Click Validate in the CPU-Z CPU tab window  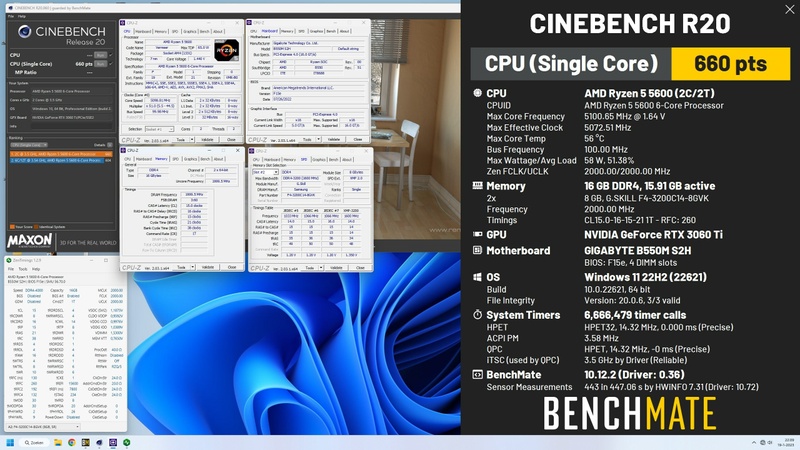tap(207, 139)
